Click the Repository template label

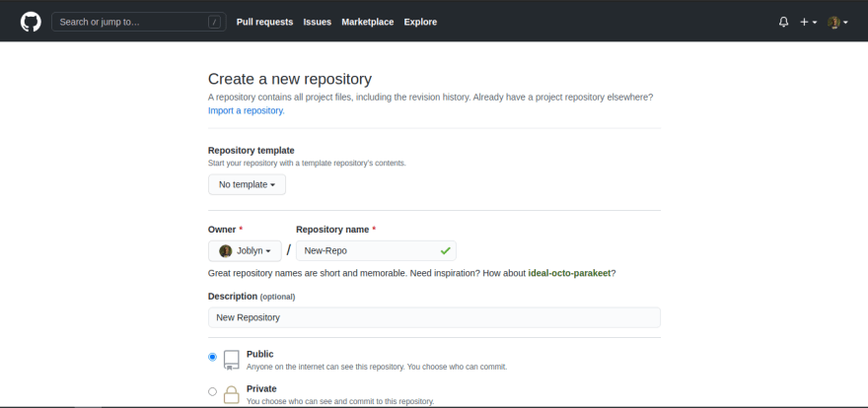(252, 151)
